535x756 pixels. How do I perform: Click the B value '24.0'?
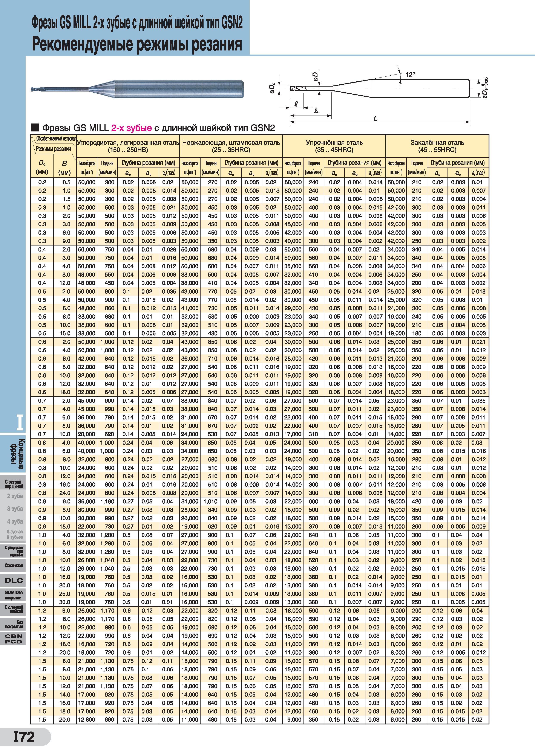tap(64, 493)
